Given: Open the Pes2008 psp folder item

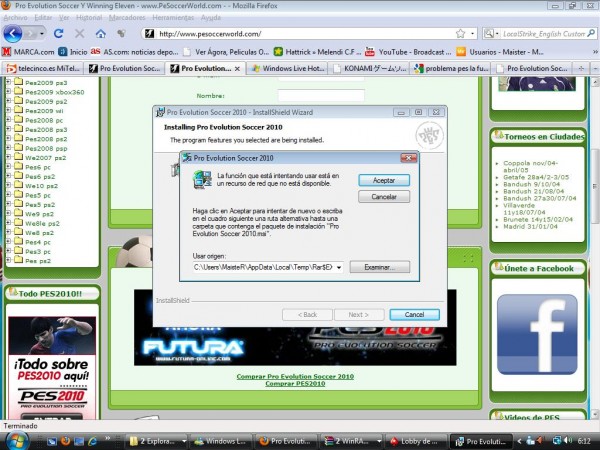Looking at the screenshot, I should pyautogui.click(x=46, y=148).
